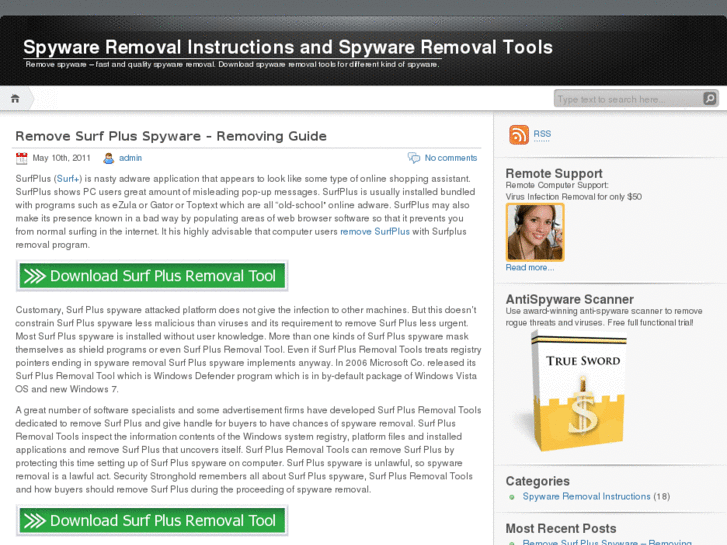Viewport: 727px width, 545px height.
Task: Click the calendar icon beside May 10th, 2011
Action: [21, 158]
